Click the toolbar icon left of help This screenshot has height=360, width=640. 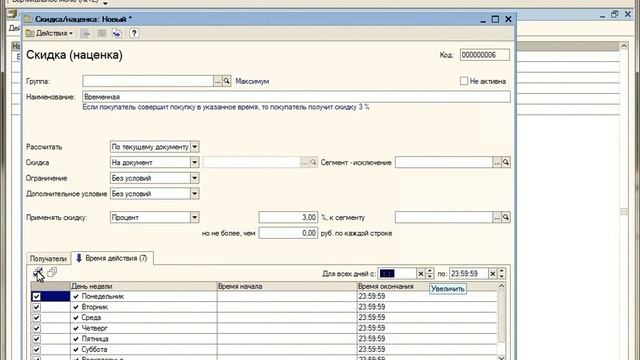117,33
